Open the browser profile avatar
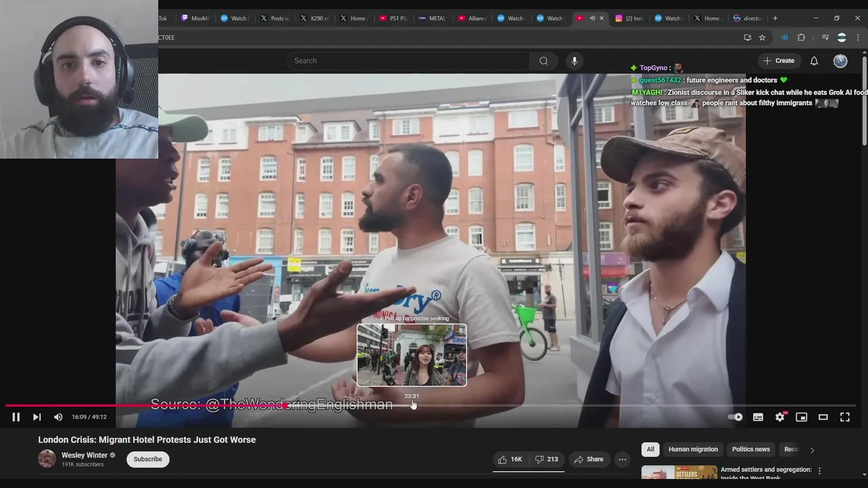Screen dimensions: 868x488 [842, 37]
